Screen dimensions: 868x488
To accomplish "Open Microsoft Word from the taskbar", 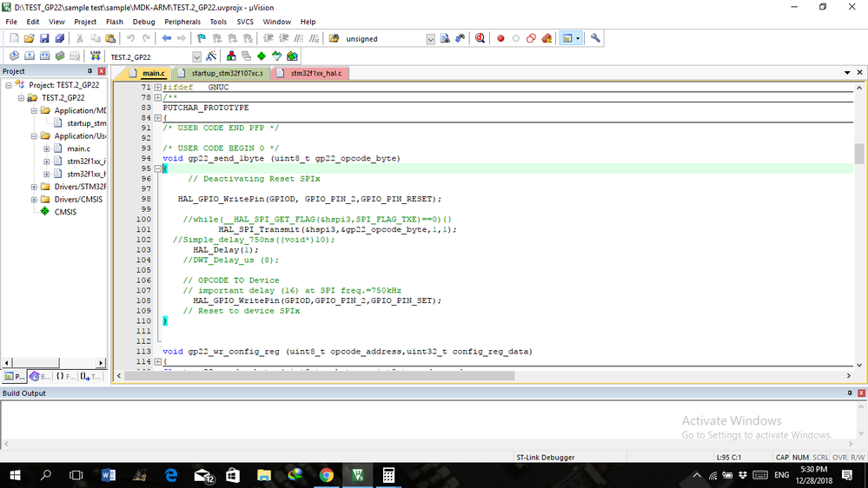I will (109, 475).
